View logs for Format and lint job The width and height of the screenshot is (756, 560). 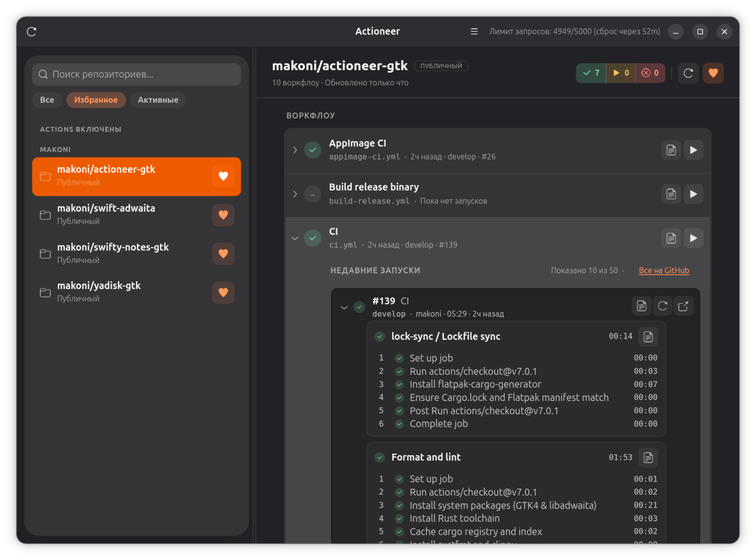coord(648,457)
